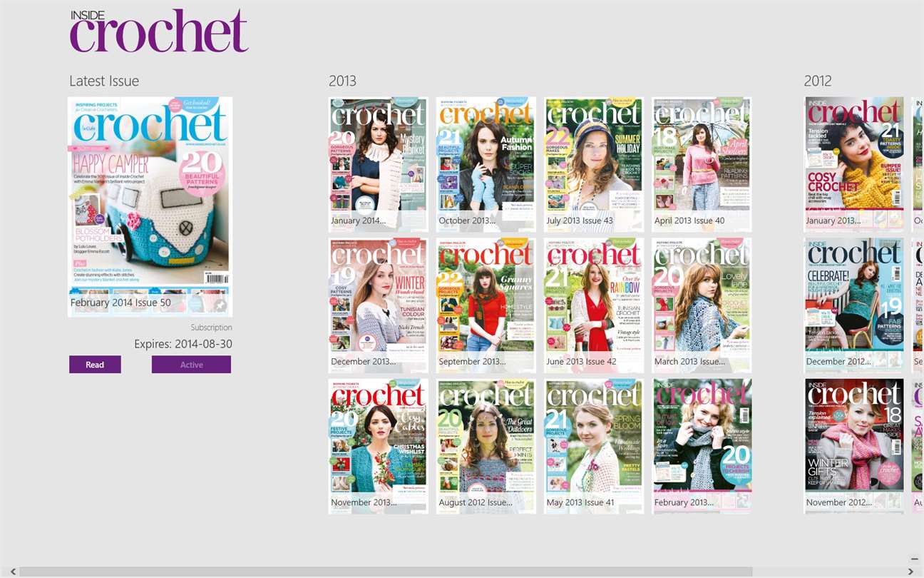
Task: Click the horizontal scrollbar thumb
Action: (x=386, y=572)
